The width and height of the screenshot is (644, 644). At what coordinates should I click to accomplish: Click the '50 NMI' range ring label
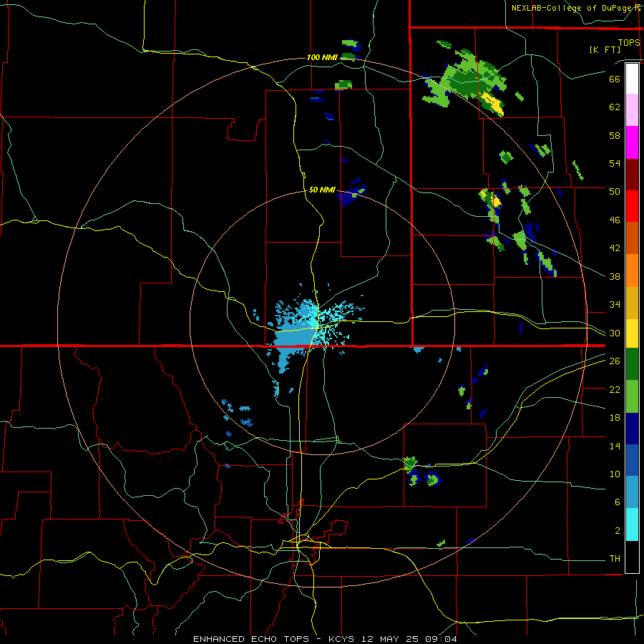pyautogui.click(x=323, y=190)
